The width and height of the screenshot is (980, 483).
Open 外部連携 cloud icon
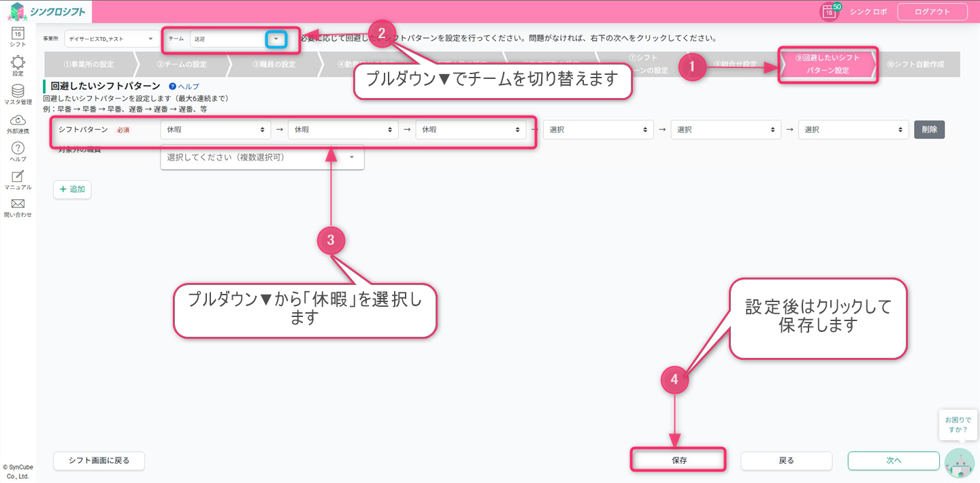(18, 122)
